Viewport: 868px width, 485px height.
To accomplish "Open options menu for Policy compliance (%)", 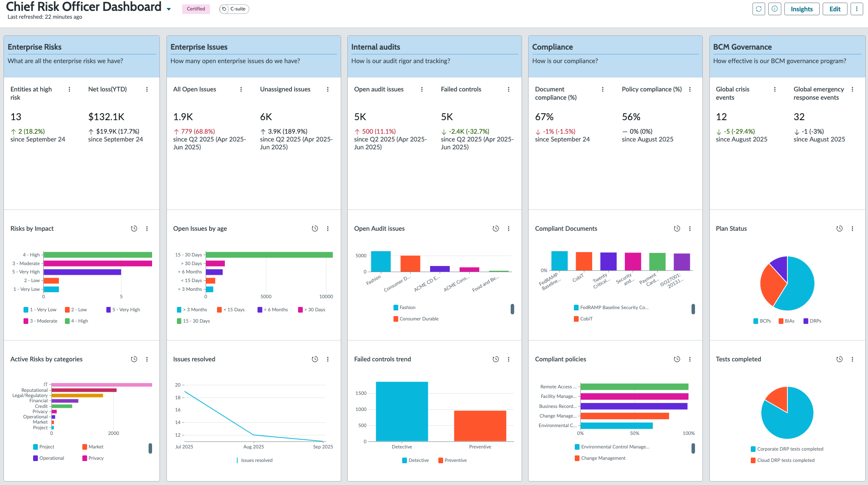I will coord(690,89).
